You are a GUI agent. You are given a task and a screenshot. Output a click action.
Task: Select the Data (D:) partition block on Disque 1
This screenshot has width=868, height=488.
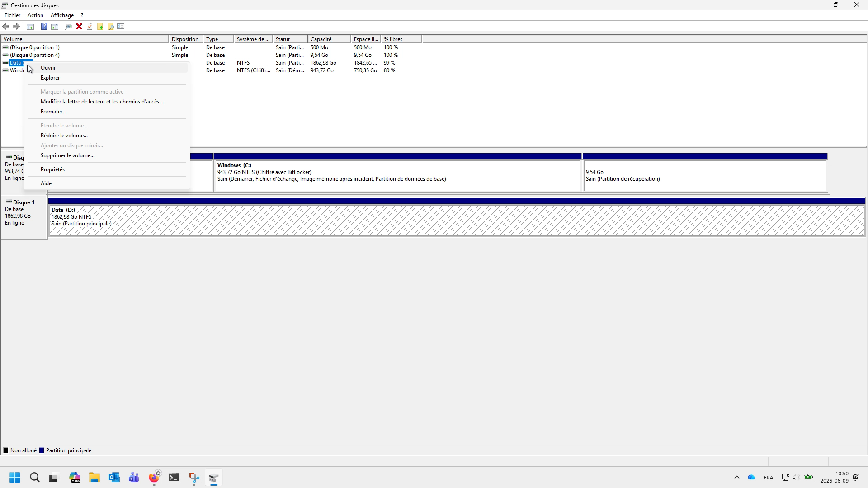457,217
